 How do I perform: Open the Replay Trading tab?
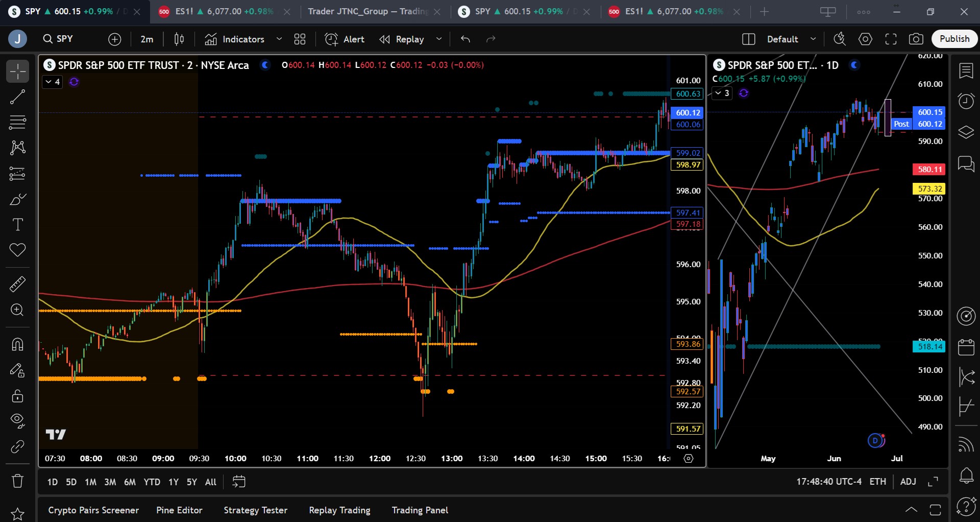click(339, 510)
